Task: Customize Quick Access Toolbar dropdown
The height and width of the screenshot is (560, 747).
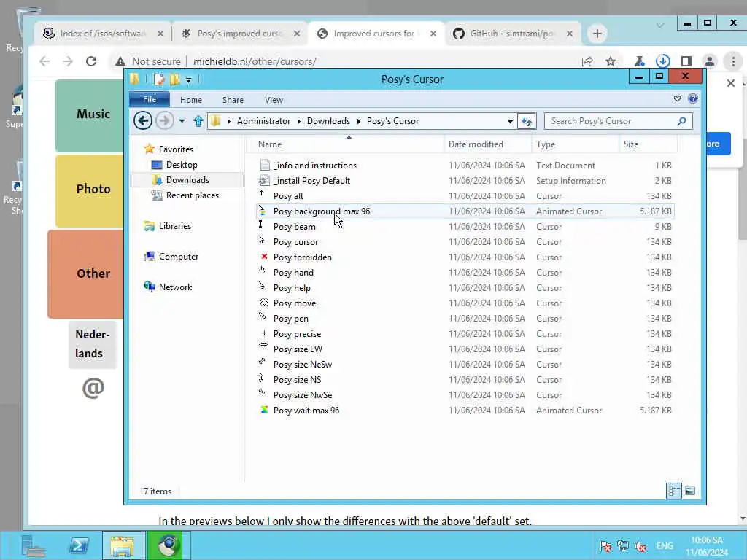Action: coord(189,80)
